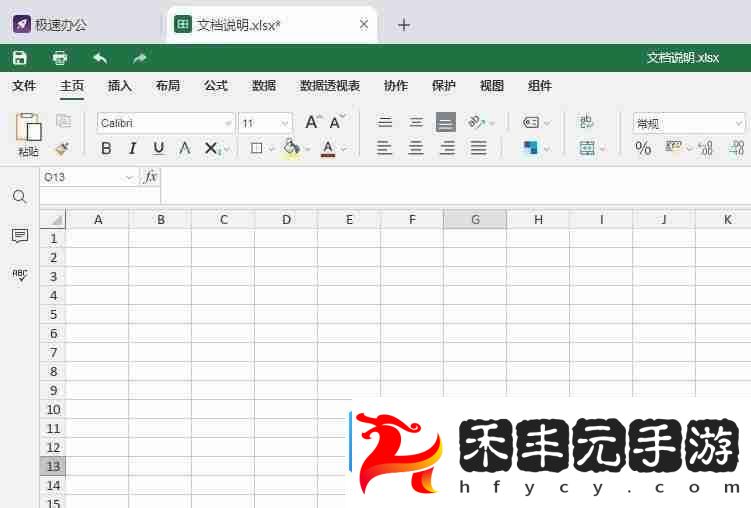This screenshot has height=508, width=751.
Task: Copy selection using the copy icon
Action: [x=64, y=121]
